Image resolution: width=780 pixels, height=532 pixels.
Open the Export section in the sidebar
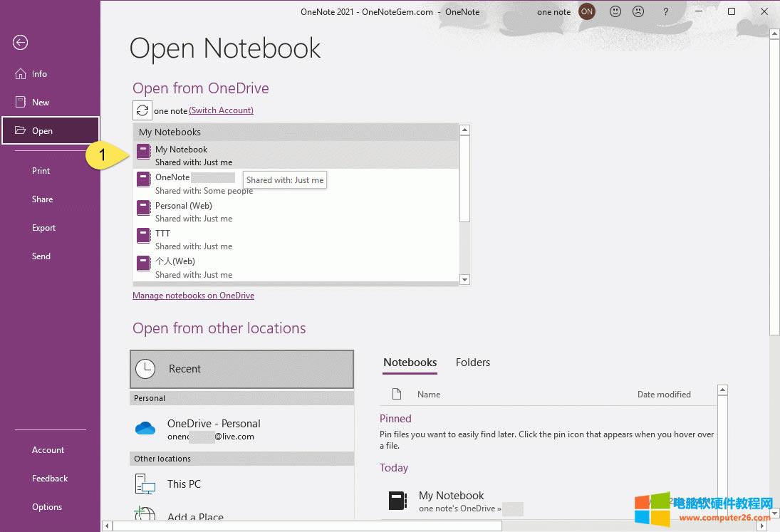[x=43, y=227]
